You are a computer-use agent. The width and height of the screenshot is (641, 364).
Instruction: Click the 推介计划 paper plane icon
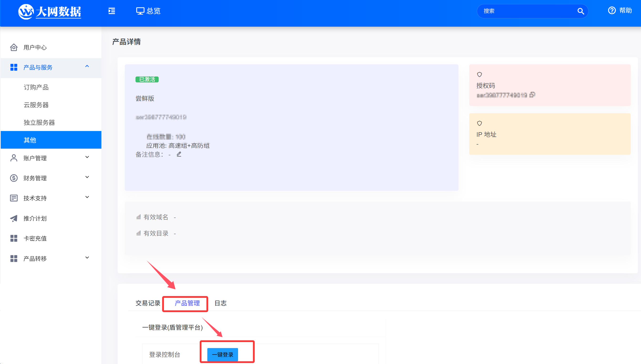(x=14, y=218)
